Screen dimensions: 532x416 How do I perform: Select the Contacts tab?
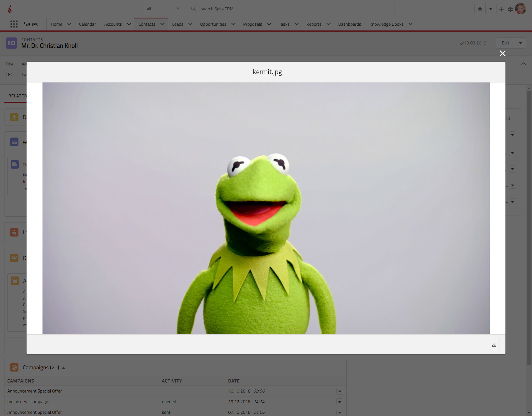147,24
